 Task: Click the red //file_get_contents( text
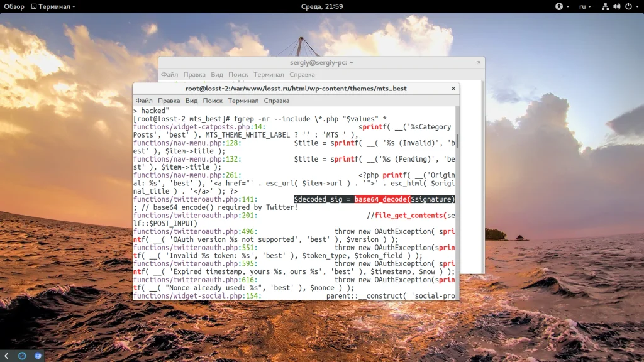407,215
